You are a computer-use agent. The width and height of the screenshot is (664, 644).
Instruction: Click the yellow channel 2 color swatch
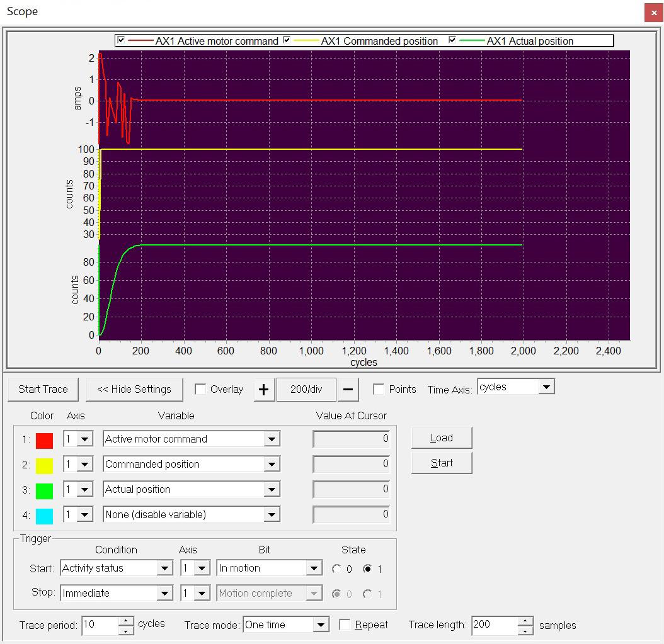(x=45, y=466)
